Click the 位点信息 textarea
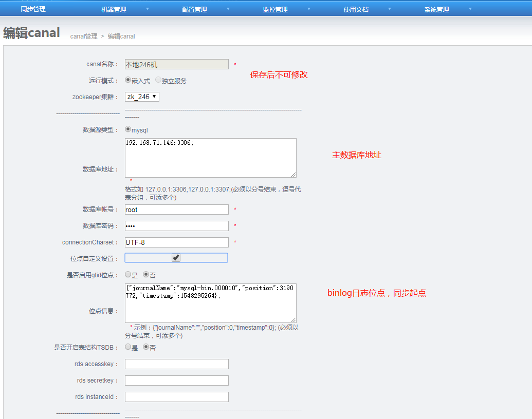Viewport: 532px width, 419px height. [210, 303]
